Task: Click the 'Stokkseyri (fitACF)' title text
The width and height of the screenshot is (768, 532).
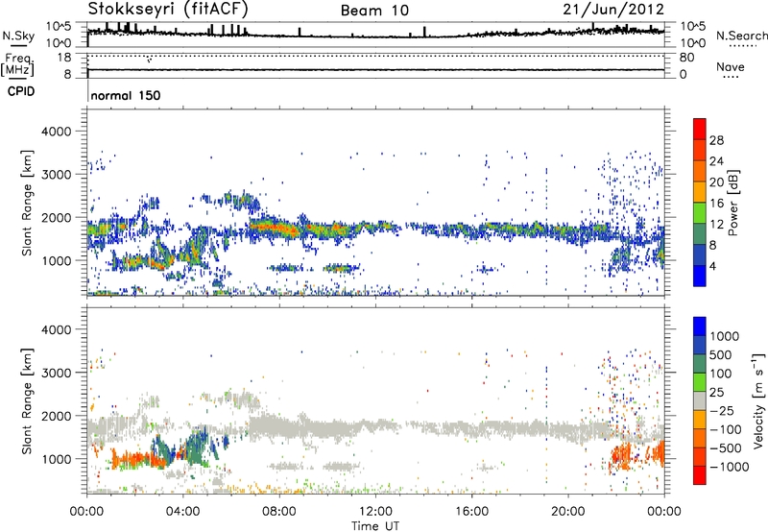Action: (168, 9)
